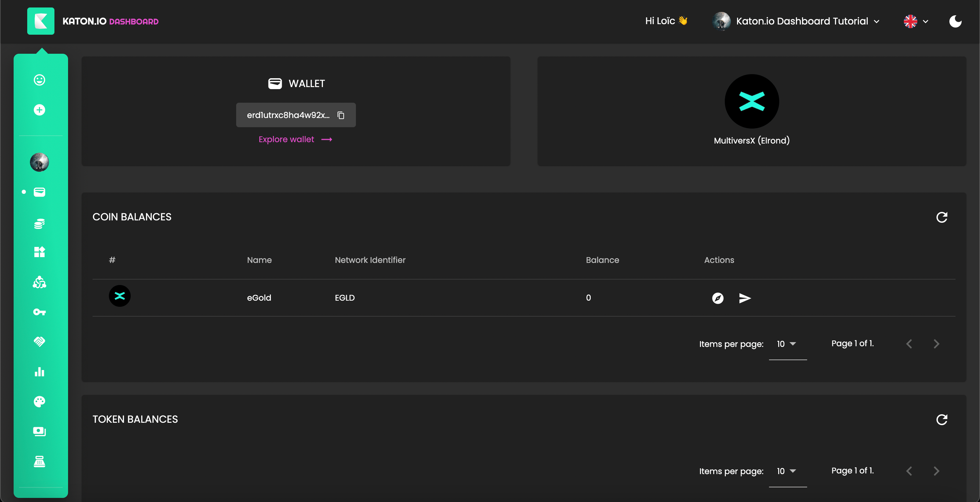Click the Balance column header
Viewport: 980px width, 502px height.
(x=603, y=260)
